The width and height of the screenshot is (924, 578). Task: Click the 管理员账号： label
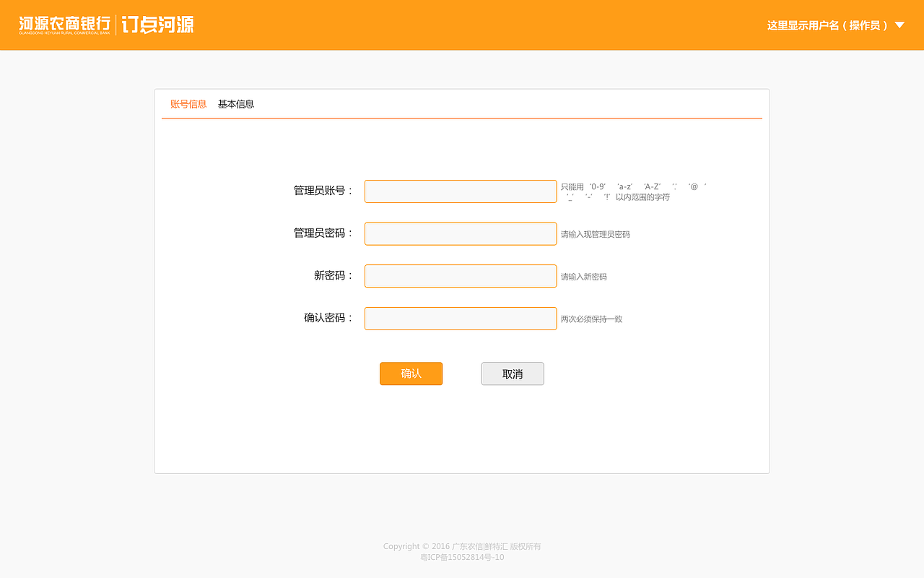324,191
